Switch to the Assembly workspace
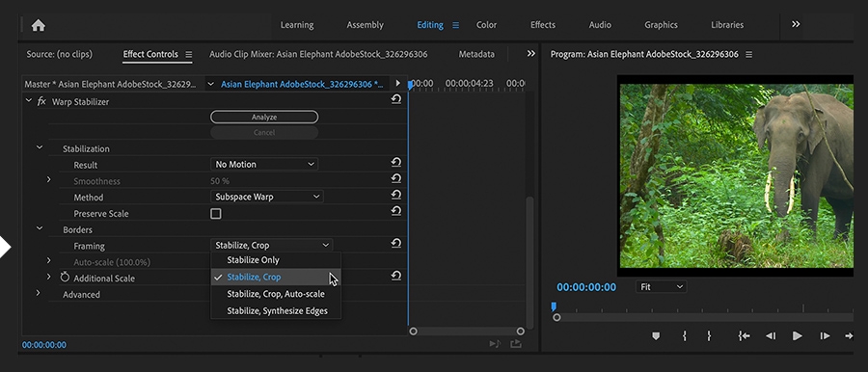This screenshot has width=868, height=372. coord(365,25)
